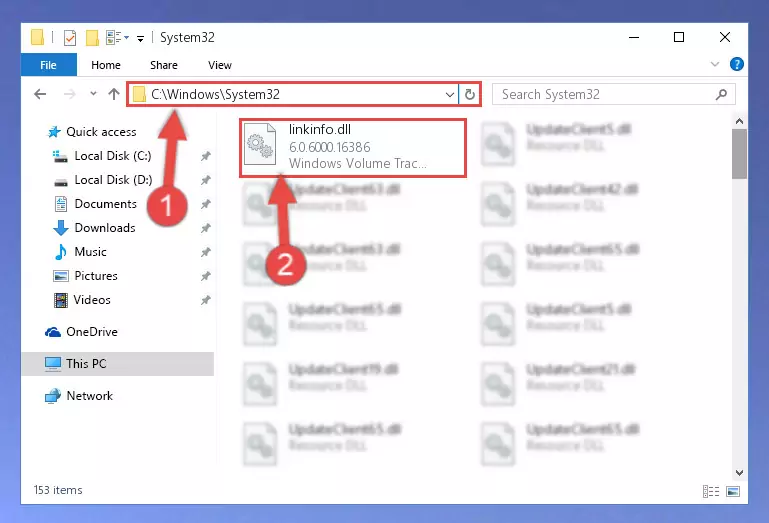
Task: Open the recent locations dropdown arrow
Action: [x=93, y=93]
